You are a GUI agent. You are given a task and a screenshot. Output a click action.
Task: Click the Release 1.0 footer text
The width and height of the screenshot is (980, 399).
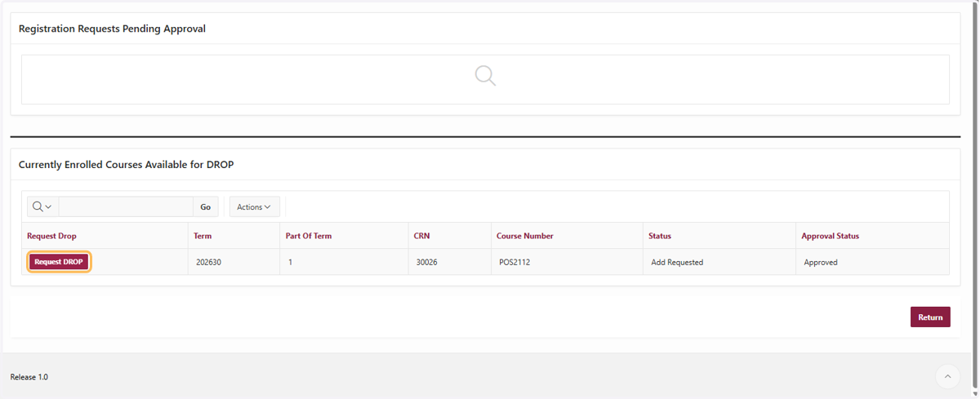point(29,377)
